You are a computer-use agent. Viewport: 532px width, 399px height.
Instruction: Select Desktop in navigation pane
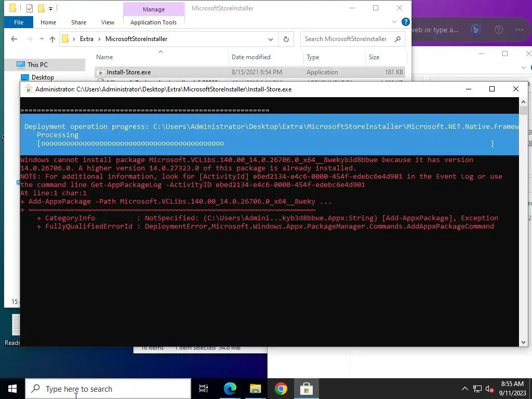[43, 77]
